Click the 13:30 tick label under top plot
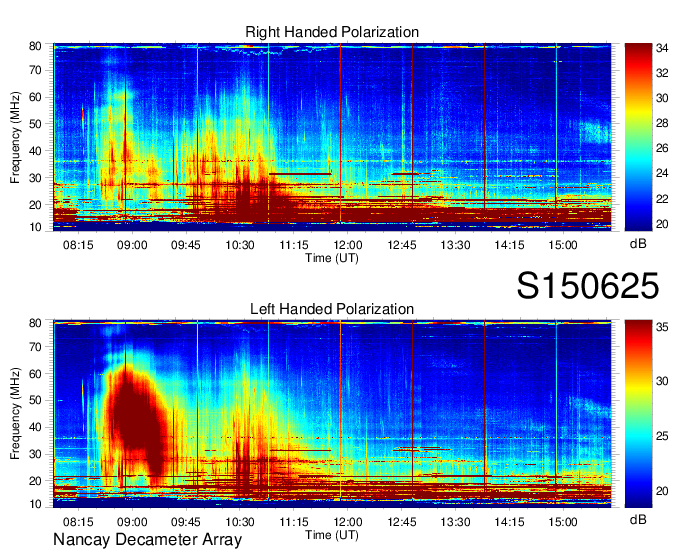Viewport: 680px width, 552px height. pos(455,245)
